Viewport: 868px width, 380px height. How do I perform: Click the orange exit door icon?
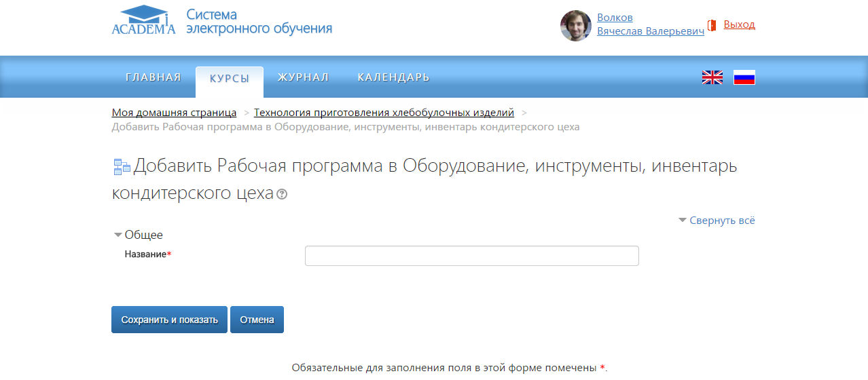tap(712, 25)
